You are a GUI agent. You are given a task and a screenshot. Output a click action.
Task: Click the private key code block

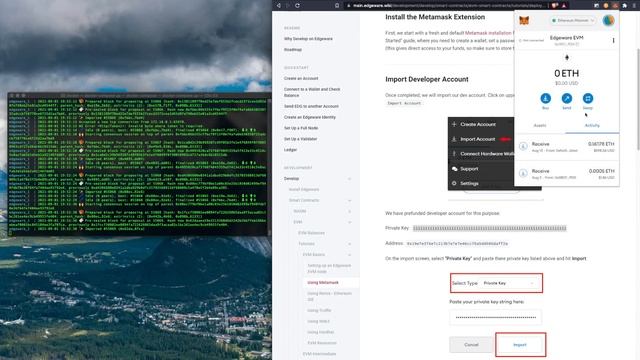pyautogui.click(x=489, y=228)
